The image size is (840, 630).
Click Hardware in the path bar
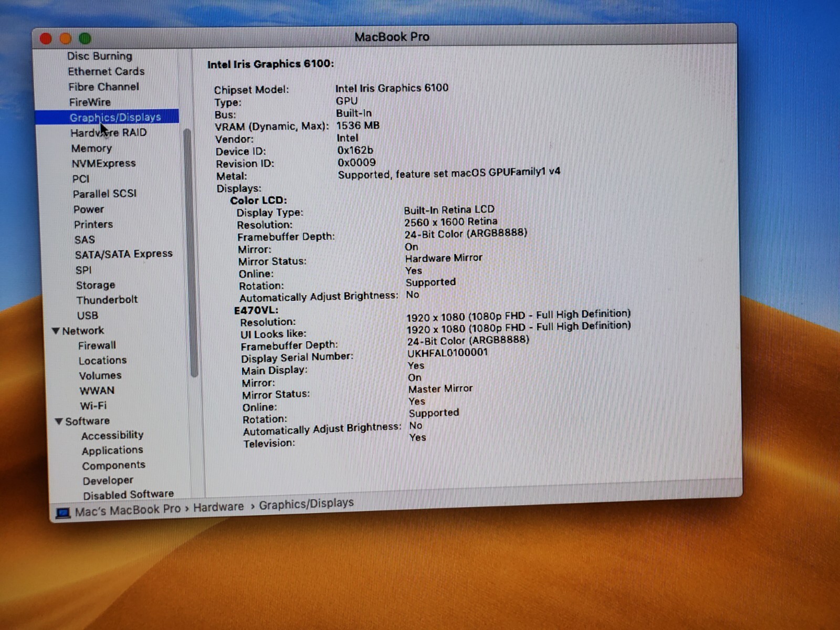point(218,507)
